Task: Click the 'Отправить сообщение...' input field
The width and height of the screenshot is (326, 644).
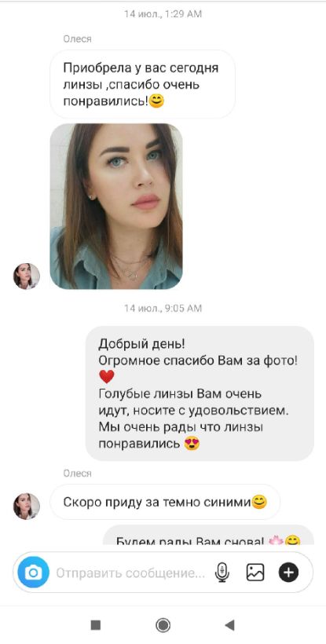Action: 130,573
